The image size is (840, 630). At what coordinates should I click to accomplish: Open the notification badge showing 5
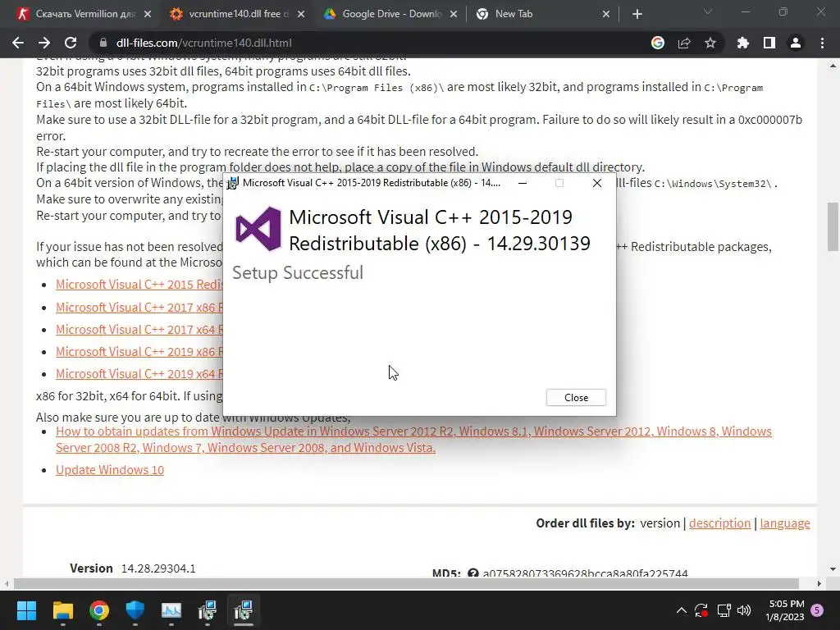[817, 610]
